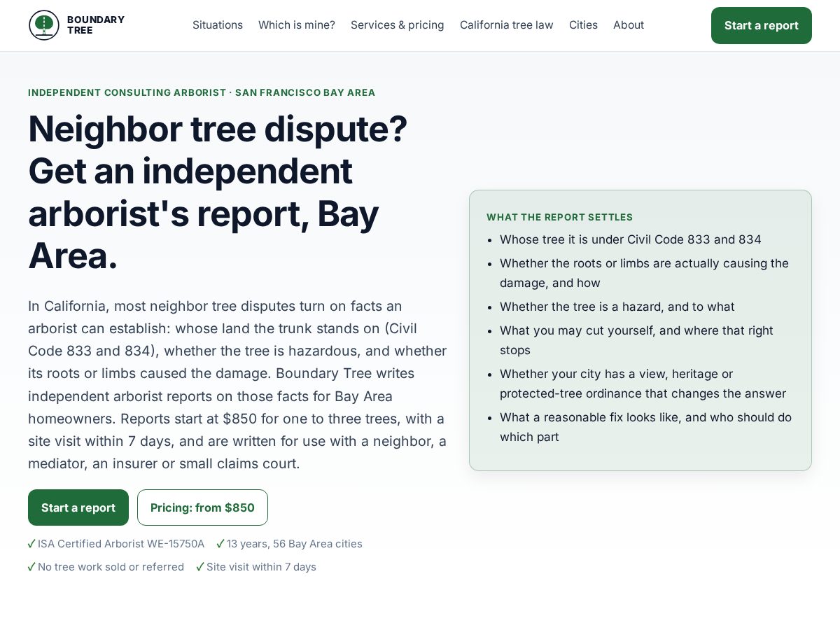Click bullet 'Whose tree it is under Civil Code'

pyautogui.click(x=631, y=239)
